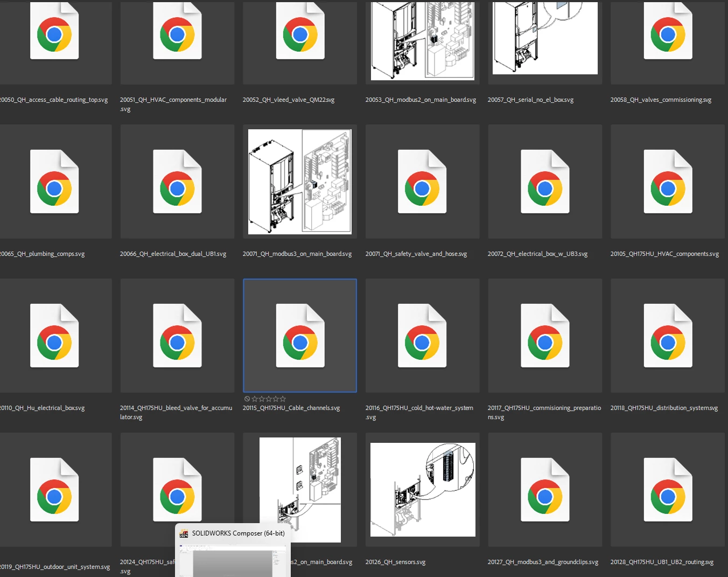Select the 20124_QH175HU file icon
Viewport: 728px width, 577px height.
click(177, 490)
